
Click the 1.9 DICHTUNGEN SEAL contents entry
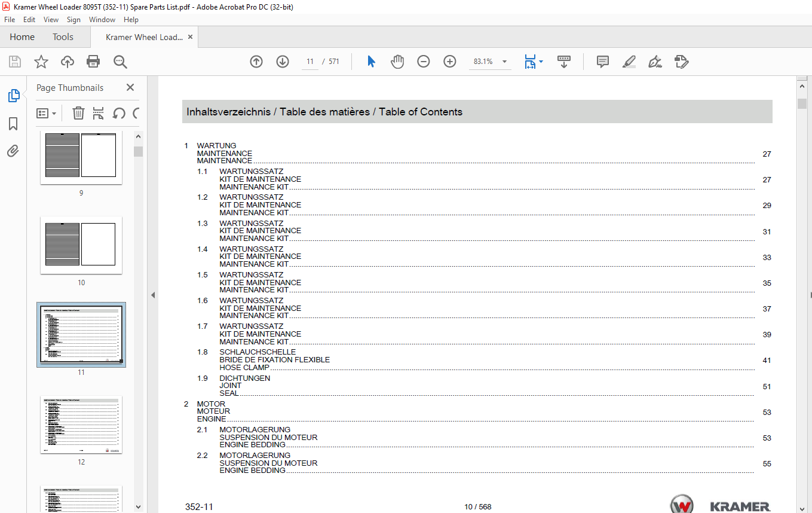484,386
